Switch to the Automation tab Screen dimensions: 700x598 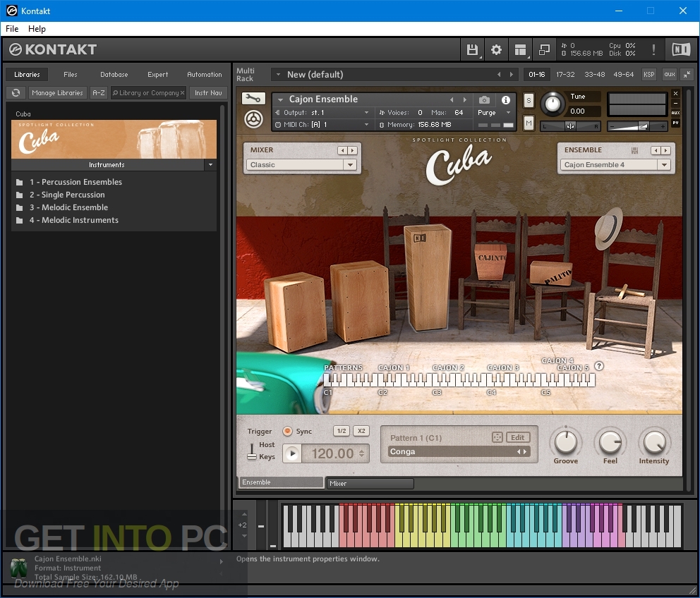(x=204, y=75)
